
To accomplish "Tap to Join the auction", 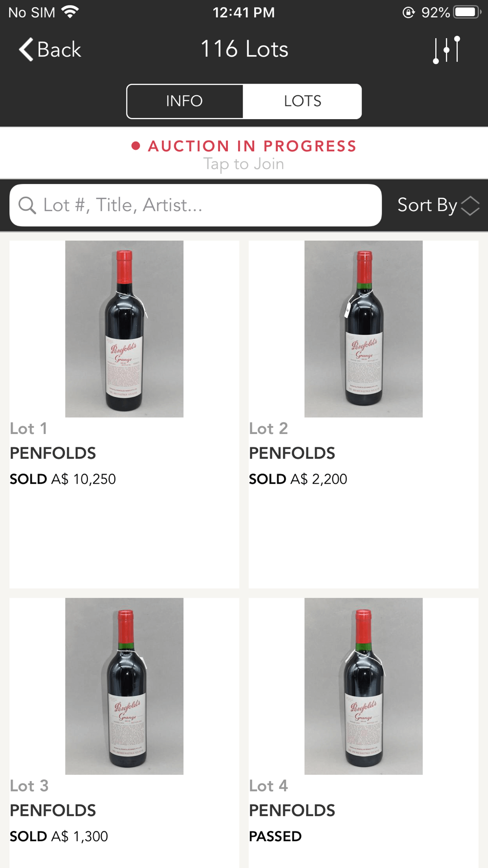I will (244, 164).
